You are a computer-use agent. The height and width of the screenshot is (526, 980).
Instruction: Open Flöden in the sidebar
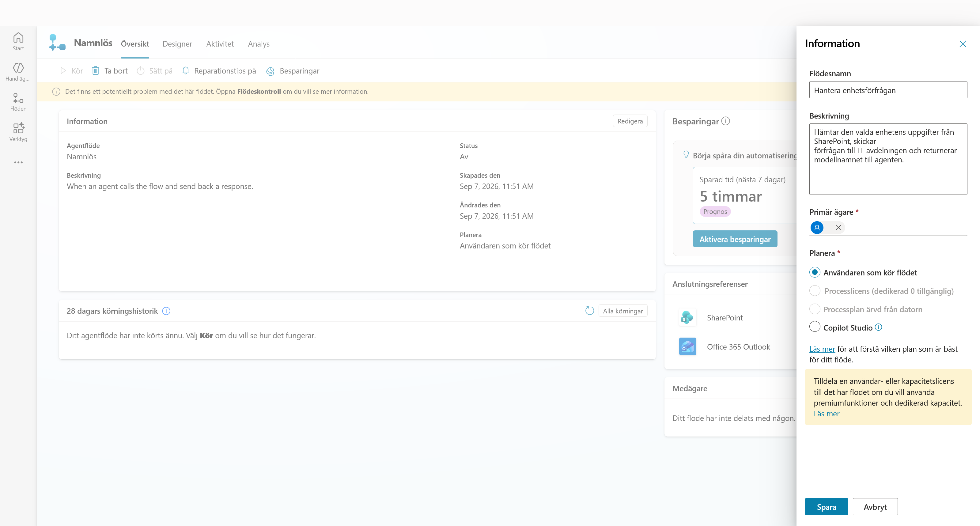click(x=18, y=102)
